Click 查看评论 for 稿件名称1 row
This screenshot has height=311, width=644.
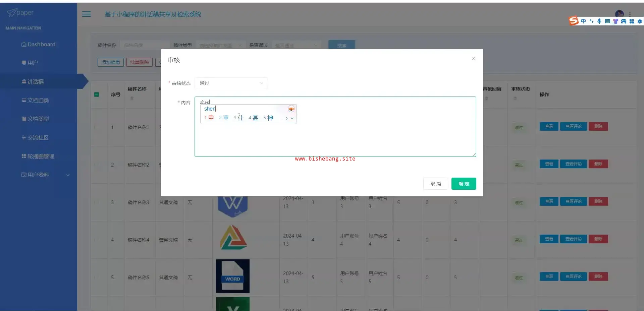click(x=574, y=126)
